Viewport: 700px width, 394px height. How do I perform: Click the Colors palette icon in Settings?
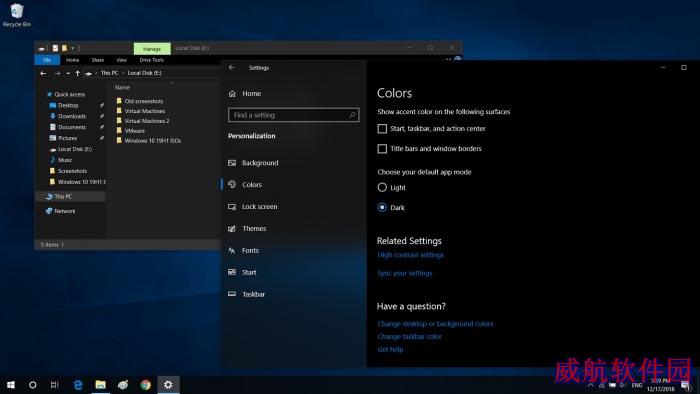pyautogui.click(x=232, y=184)
